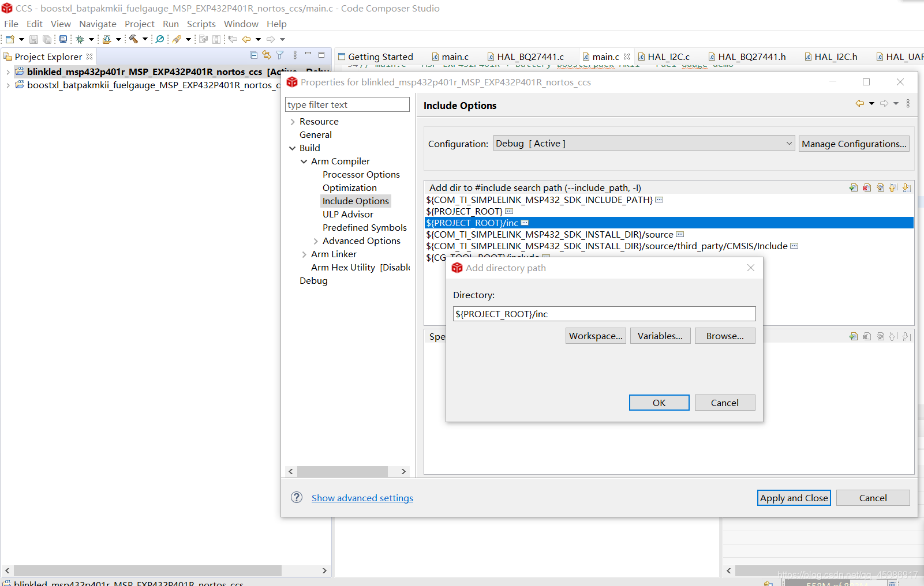
Task: Build project with the hammer icon
Action: [133, 39]
